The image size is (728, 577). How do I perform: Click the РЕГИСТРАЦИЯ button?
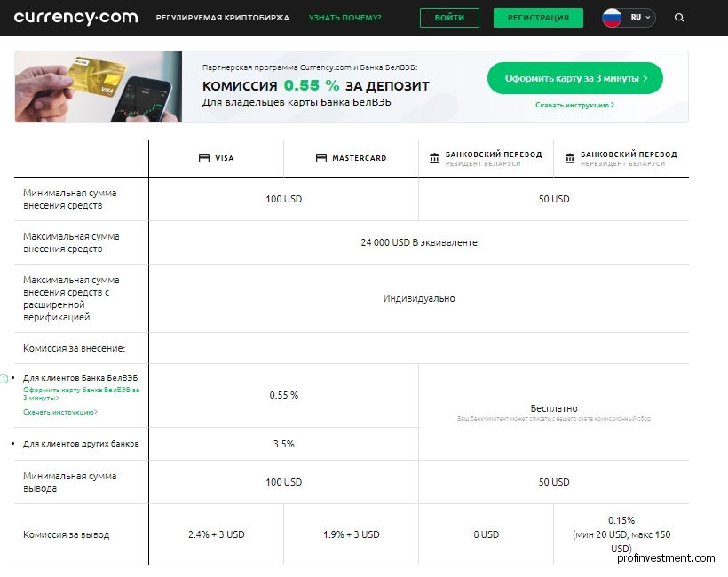tap(538, 18)
